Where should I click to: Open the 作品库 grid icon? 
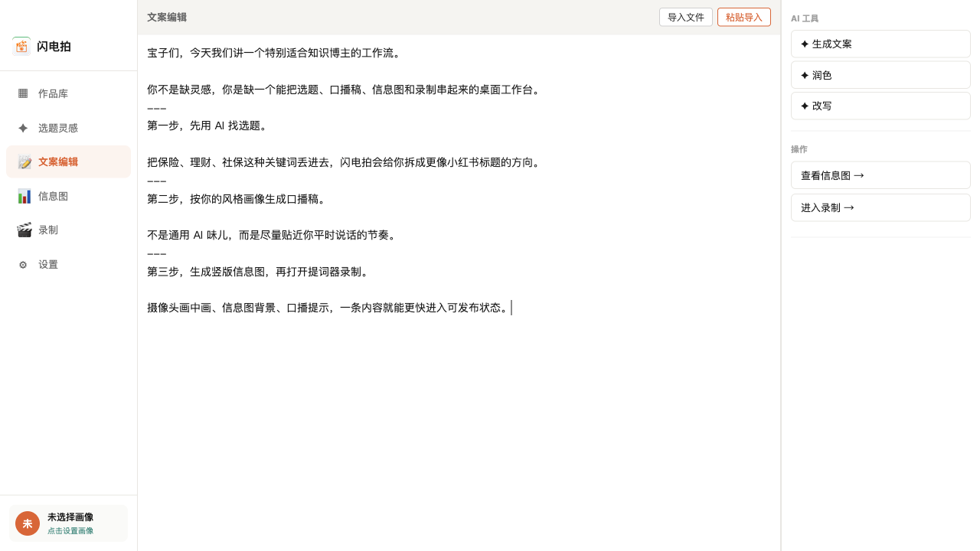(23, 93)
